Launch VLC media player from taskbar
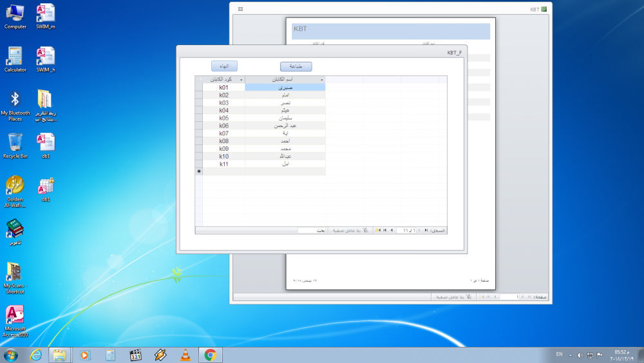This screenshot has width=644, height=363. [x=185, y=355]
